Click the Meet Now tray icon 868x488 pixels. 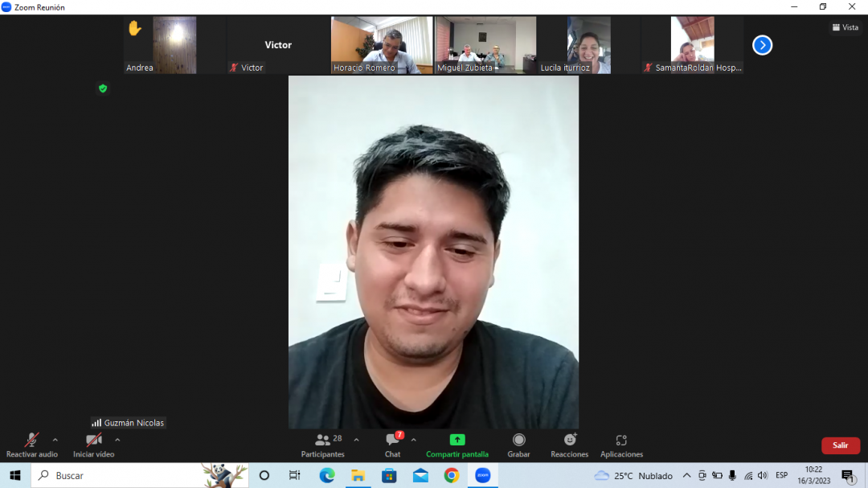coord(702,475)
